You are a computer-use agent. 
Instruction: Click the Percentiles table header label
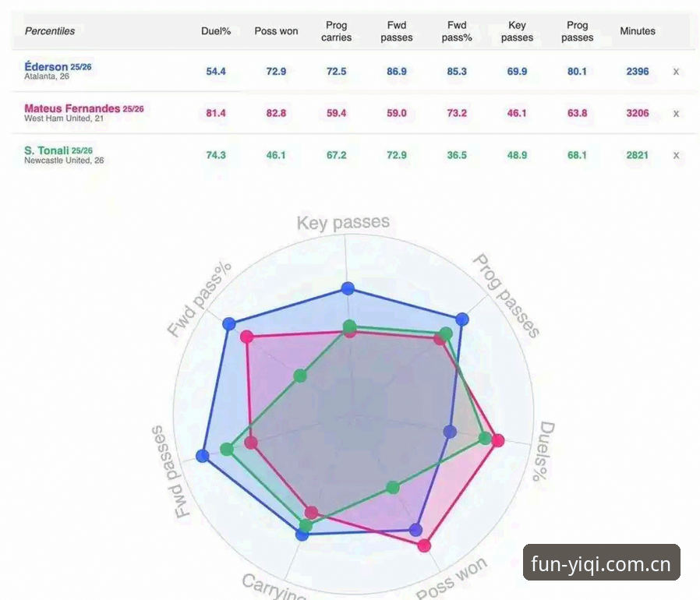tap(50, 31)
